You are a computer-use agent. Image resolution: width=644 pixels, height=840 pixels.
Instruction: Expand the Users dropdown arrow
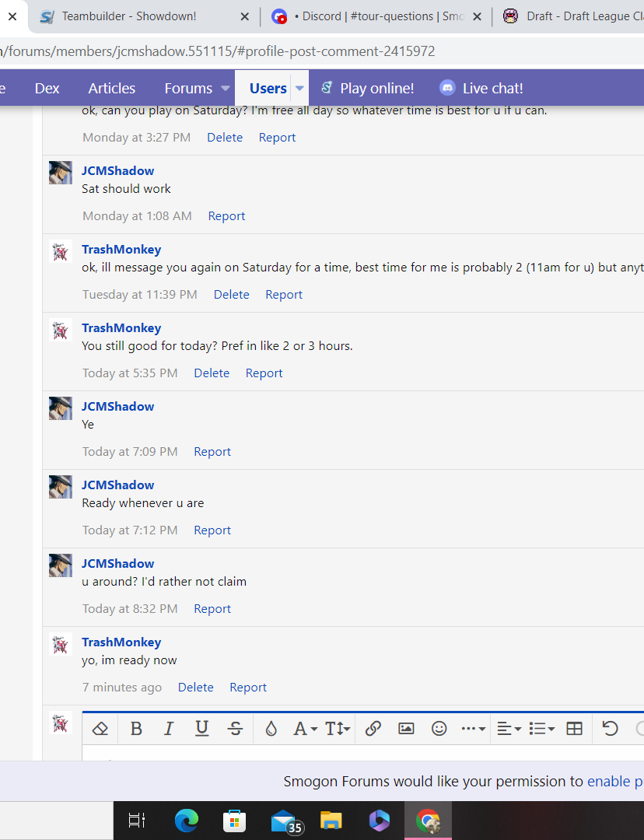(x=300, y=89)
